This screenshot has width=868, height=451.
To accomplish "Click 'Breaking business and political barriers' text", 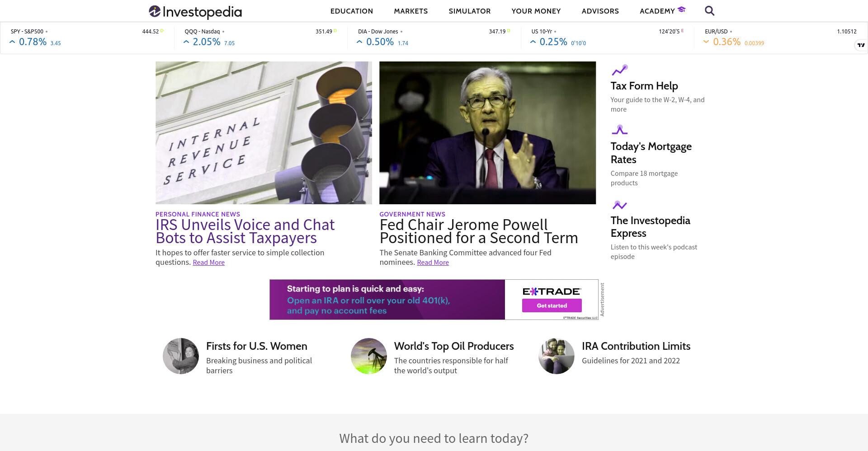I will click(259, 366).
